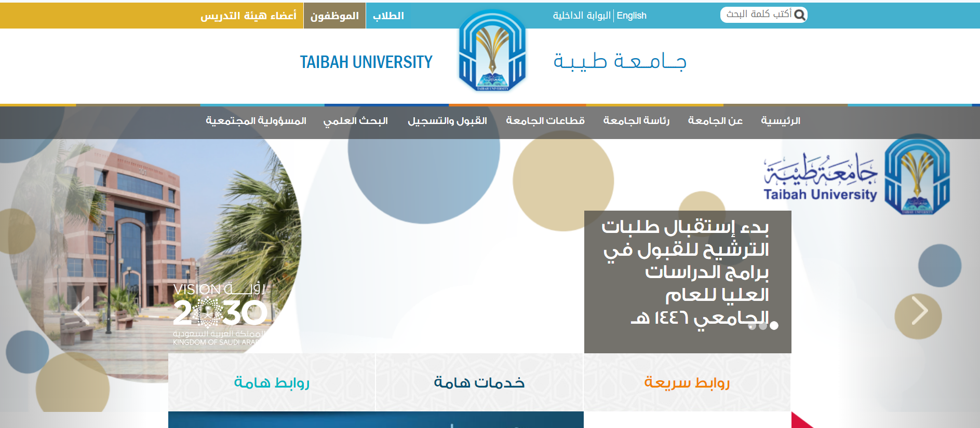
Task: Click the Taibah University banner logo
Action: 857,174
